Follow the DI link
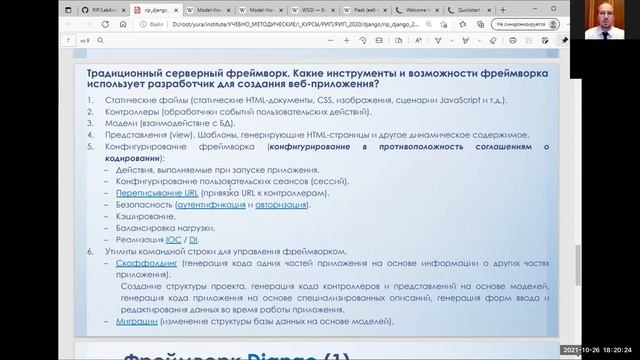The width and height of the screenshot is (640, 360). [x=193, y=240]
